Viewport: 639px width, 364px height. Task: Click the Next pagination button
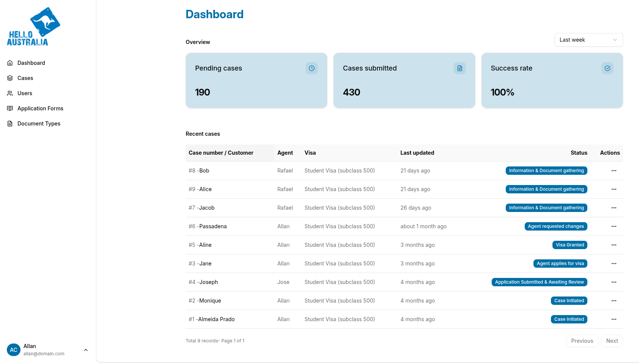[612, 341]
